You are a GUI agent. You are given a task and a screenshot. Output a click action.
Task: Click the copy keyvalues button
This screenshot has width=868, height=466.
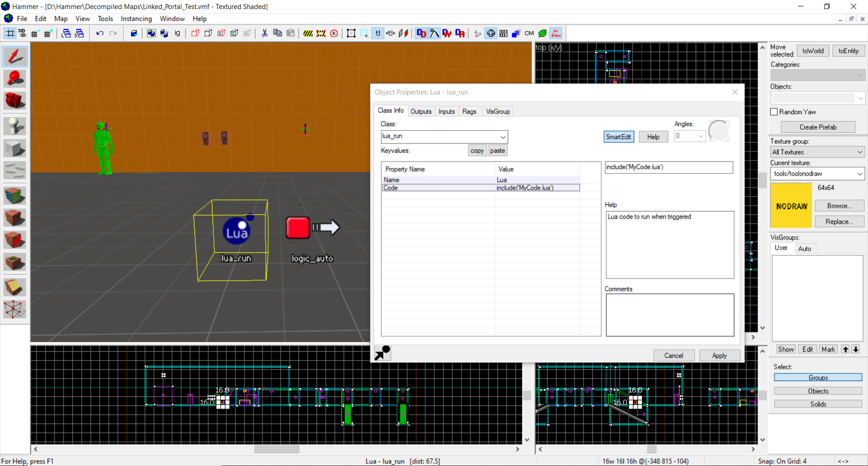tap(477, 151)
